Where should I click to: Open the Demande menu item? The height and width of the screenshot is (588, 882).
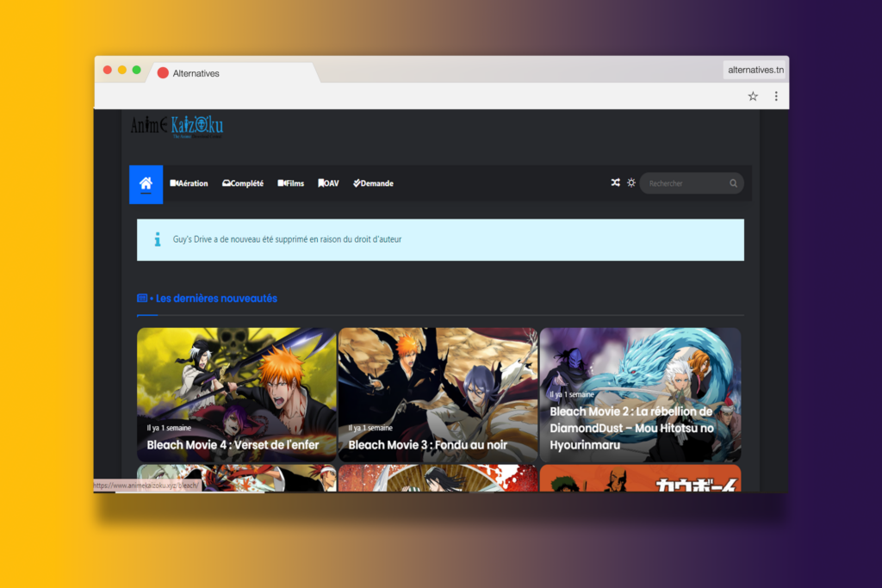point(373,183)
